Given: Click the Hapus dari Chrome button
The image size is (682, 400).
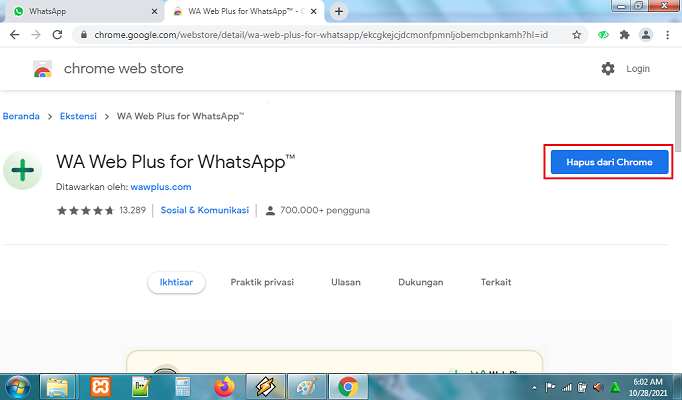Looking at the screenshot, I should (609, 162).
